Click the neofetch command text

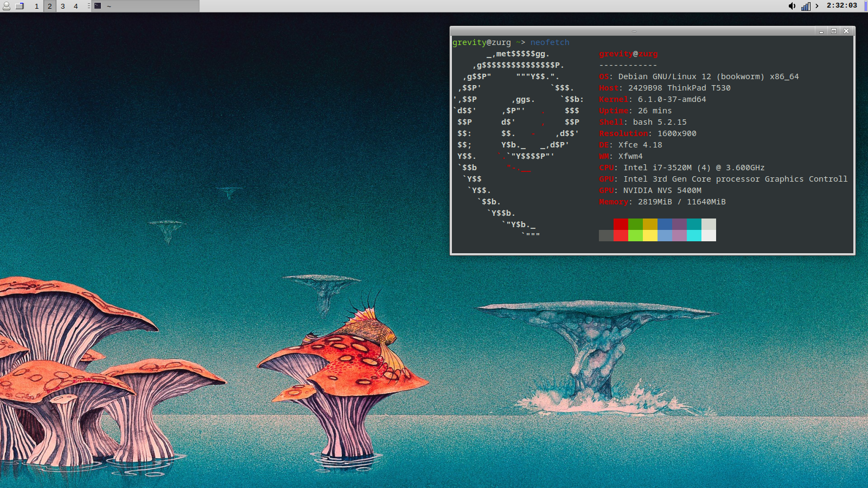pyautogui.click(x=550, y=42)
